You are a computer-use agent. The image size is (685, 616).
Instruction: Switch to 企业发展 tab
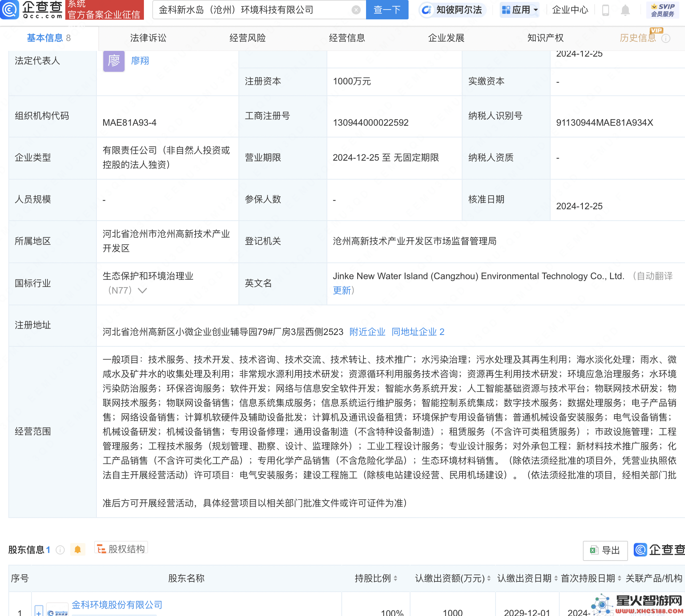coord(446,38)
